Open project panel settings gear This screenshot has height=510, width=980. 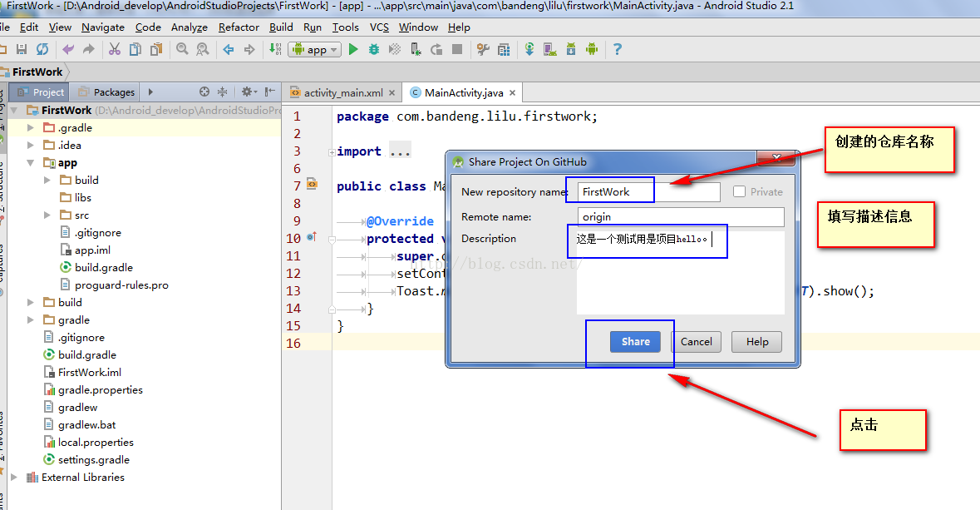coord(247,92)
